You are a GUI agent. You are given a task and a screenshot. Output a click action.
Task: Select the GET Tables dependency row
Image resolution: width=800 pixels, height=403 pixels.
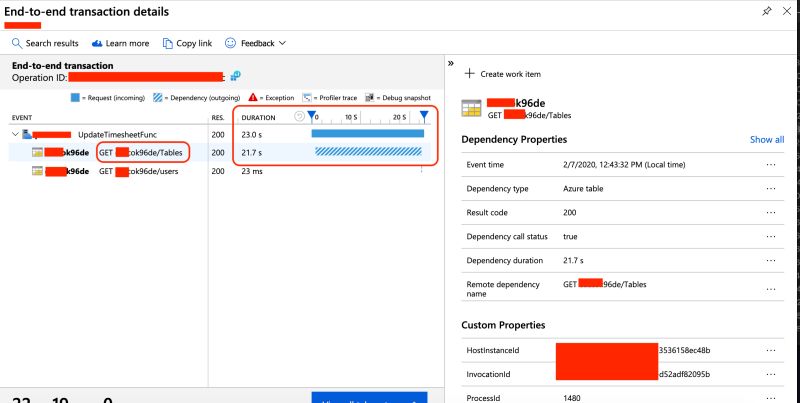pyautogui.click(x=219, y=153)
